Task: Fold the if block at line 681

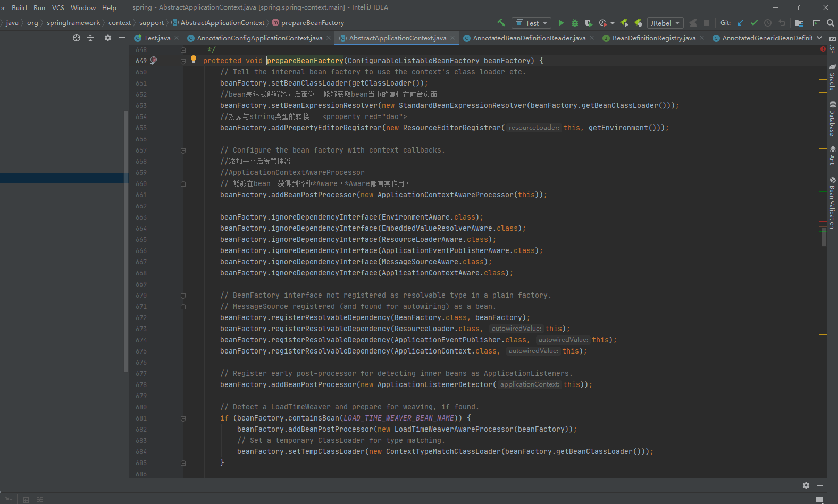Action: pos(183,418)
